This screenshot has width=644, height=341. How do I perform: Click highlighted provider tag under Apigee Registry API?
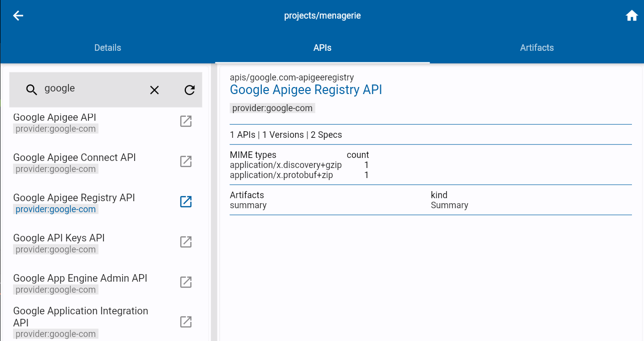click(x=55, y=209)
